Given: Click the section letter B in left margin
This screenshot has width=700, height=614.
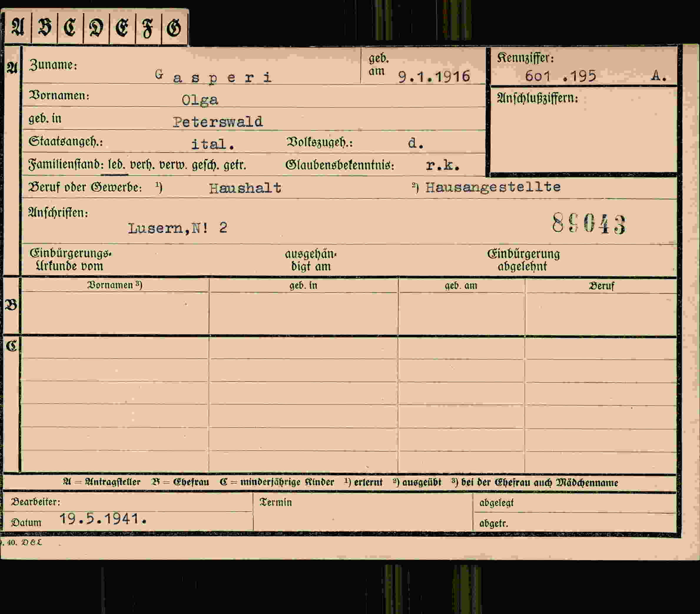Looking at the screenshot, I should tap(11, 304).
